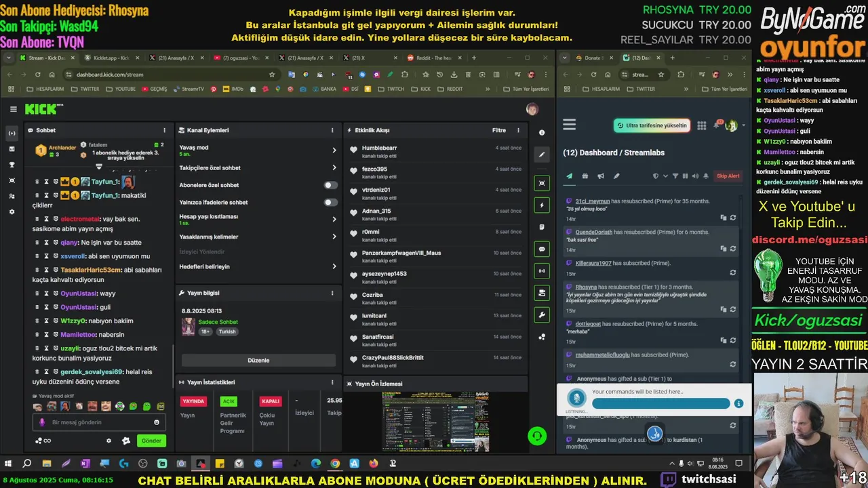Open the Streamlabs hamburger menu

[x=570, y=125]
